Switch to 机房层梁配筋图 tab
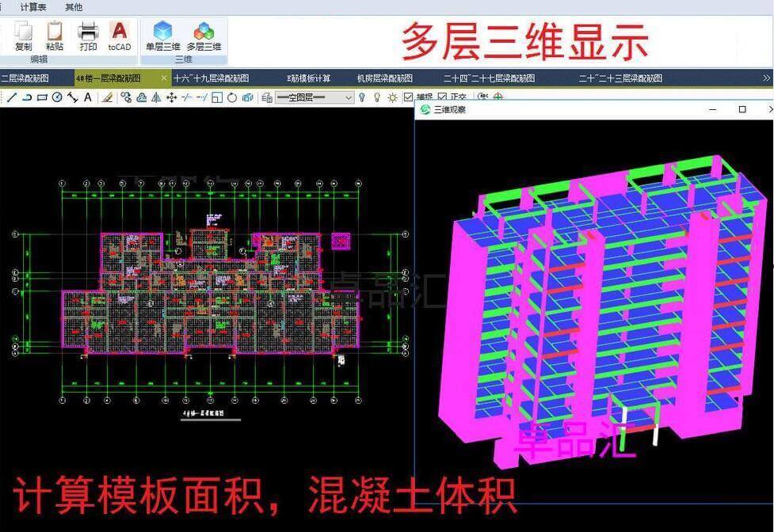 (x=384, y=78)
